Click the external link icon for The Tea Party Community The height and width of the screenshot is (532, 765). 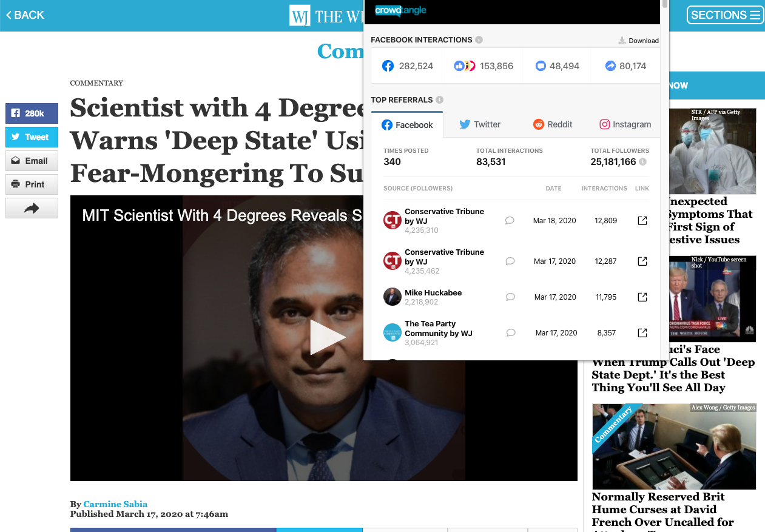click(642, 332)
